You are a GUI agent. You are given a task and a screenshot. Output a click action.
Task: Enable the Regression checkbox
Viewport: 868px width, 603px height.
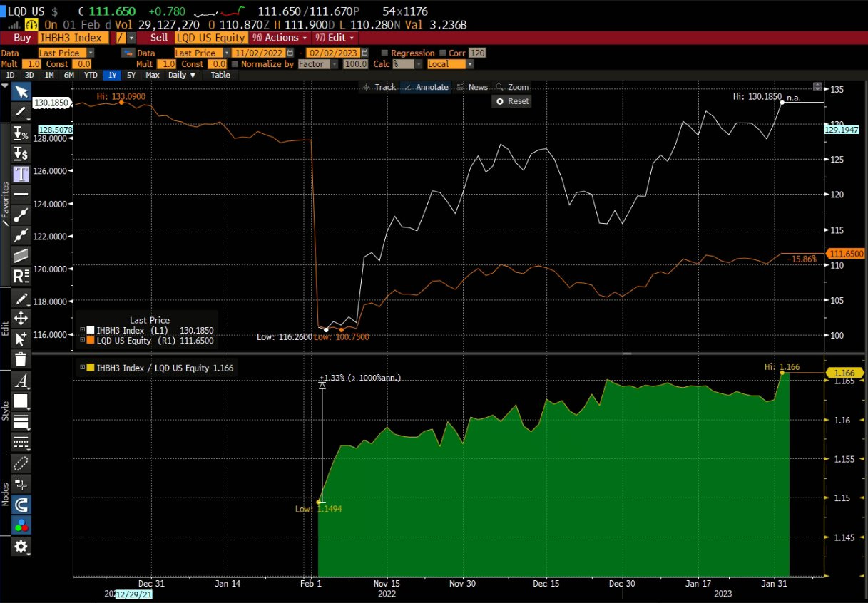point(385,53)
